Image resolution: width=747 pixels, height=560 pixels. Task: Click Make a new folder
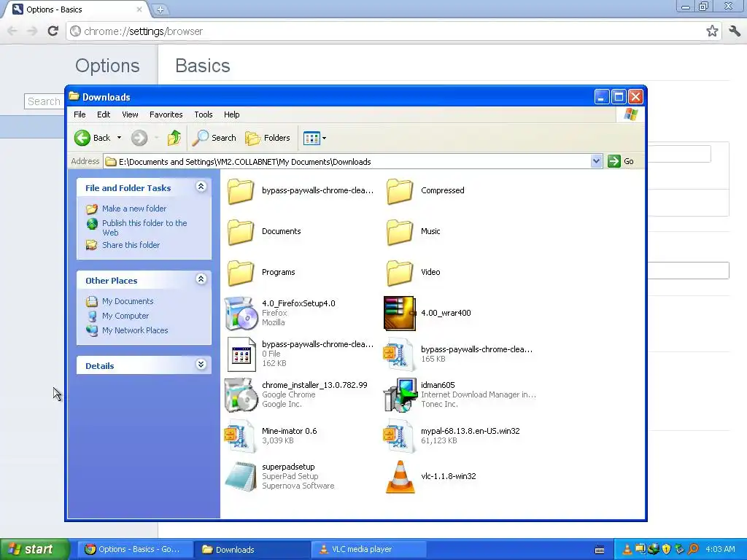coord(134,209)
